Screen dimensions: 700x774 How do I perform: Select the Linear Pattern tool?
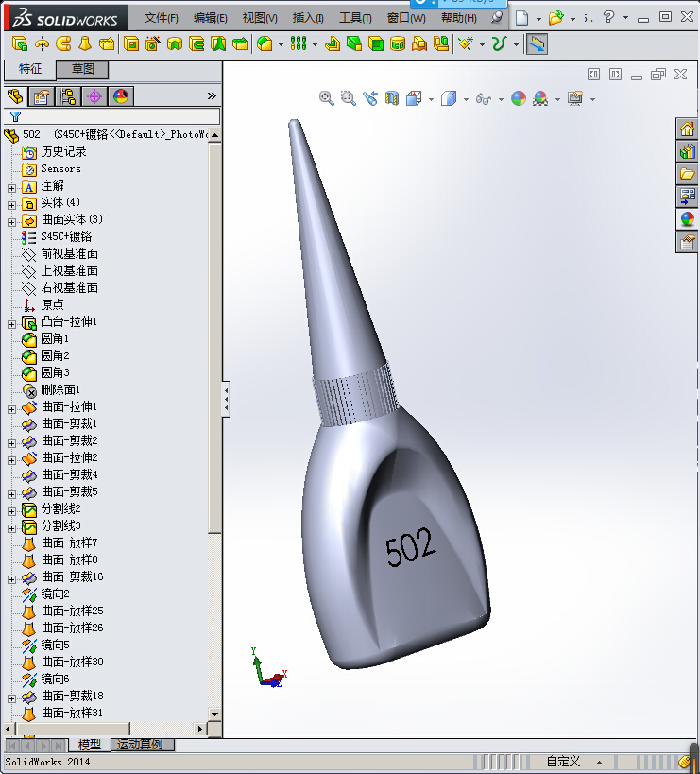pos(298,43)
